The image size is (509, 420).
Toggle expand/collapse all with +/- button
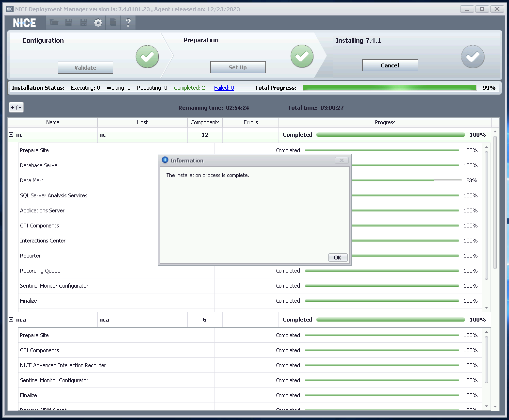(16, 107)
